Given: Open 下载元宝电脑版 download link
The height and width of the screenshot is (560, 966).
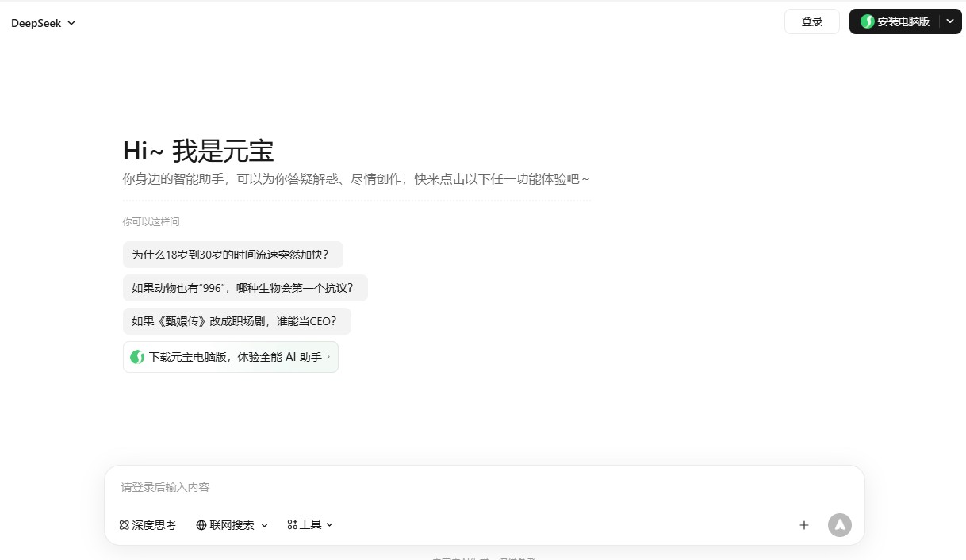Looking at the screenshot, I should (230, 357).
